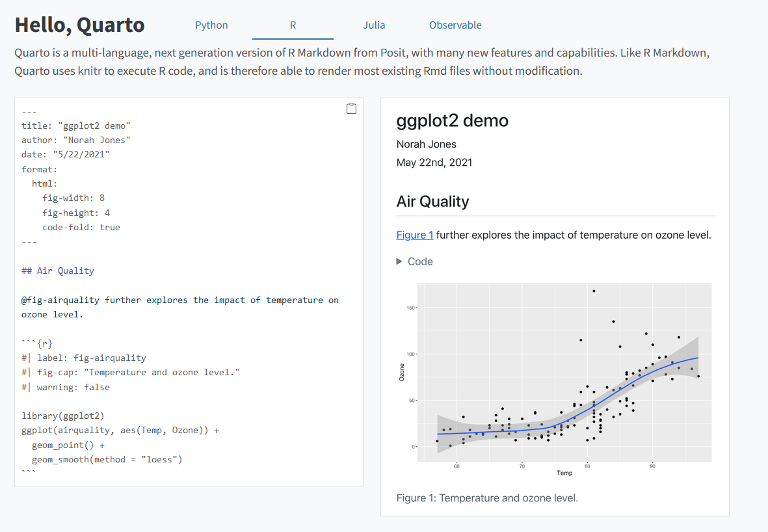Viewport: 768px width, 532px height.
Task: Switch to the Python tab
Action: pos(211,25)
